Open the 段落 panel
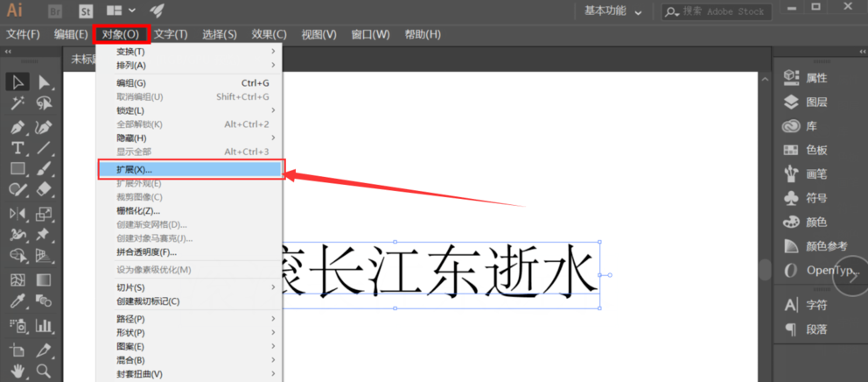 [x=807, y=329]
